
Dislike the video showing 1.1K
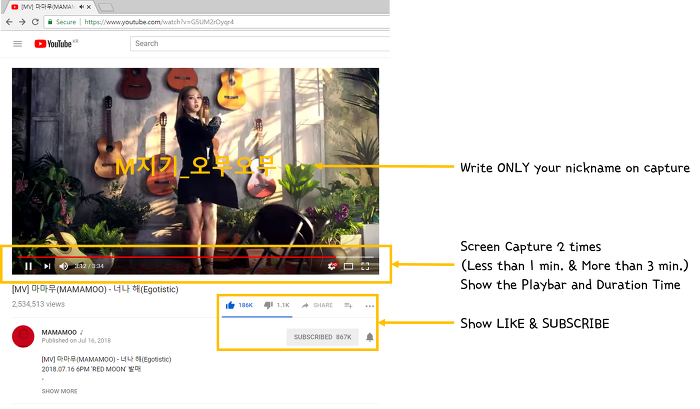[277, 305]
